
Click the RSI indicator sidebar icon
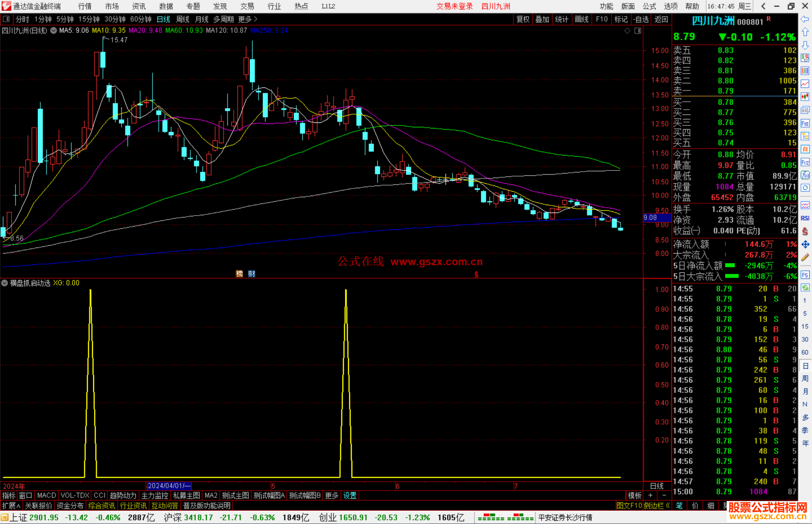click(805, 218)
